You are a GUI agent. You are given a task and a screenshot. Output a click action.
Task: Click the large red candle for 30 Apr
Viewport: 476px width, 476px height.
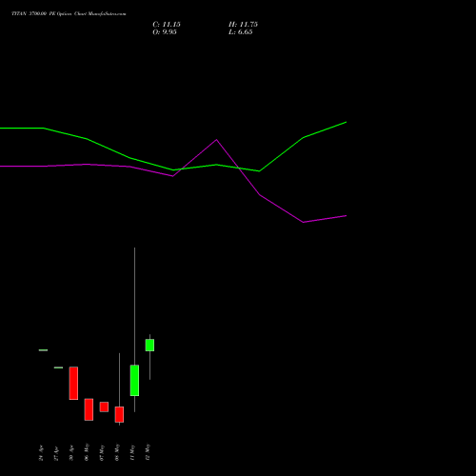click(x=73, y=383)
